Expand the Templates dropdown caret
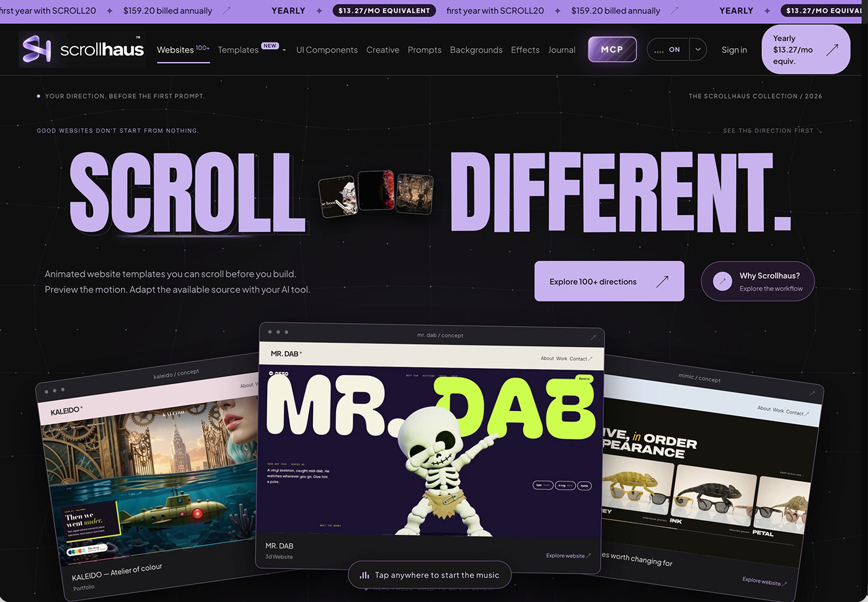 (284, 50)
